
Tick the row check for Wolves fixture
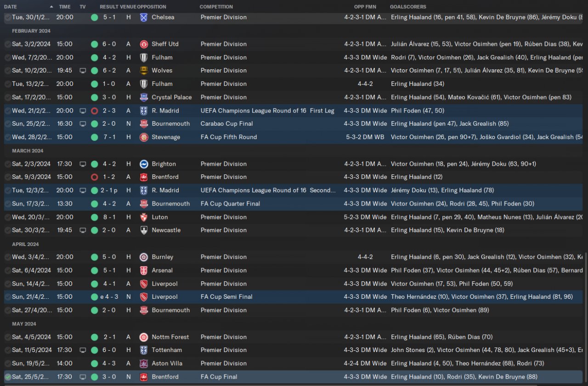7,71
